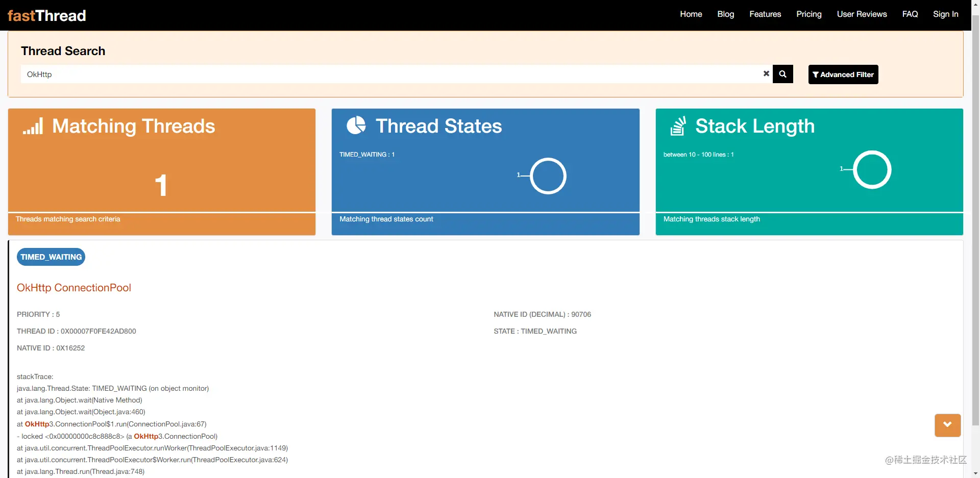Click the Thread States donut chart
The image size is (980, 478).
coord(548,176)
